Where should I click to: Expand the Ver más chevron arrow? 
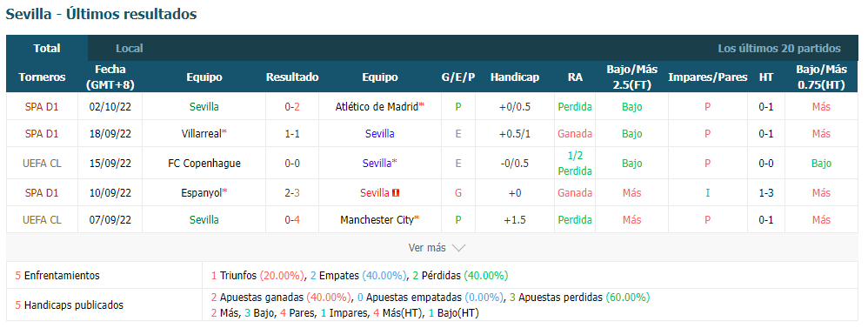[x=459, y=248]
